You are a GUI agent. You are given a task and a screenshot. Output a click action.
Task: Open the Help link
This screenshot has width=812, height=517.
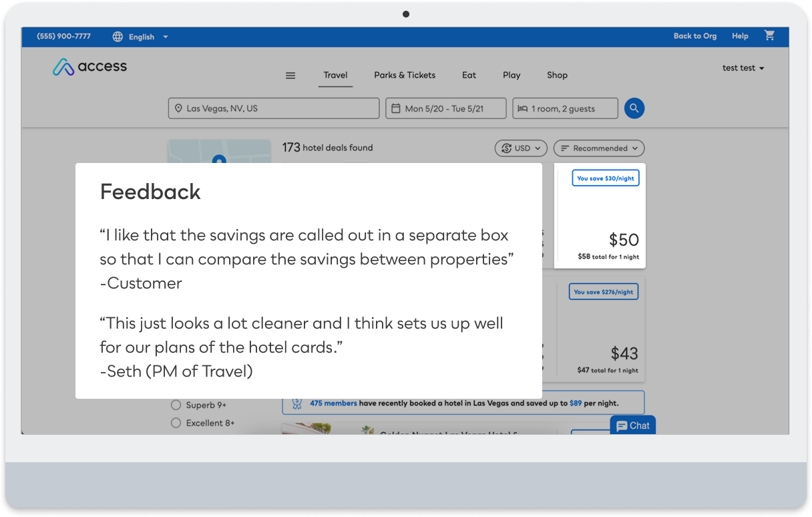coord(740,36)
